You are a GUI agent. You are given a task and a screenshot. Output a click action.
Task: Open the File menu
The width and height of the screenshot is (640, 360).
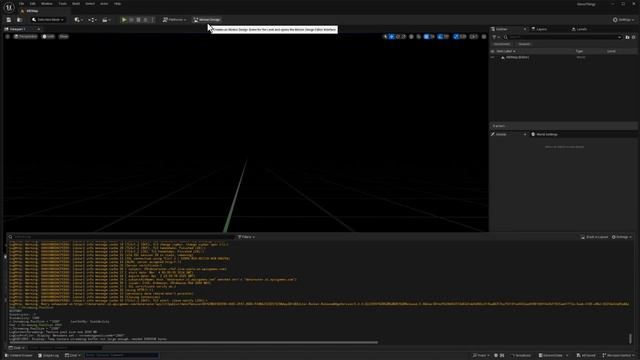click(21, 4)
